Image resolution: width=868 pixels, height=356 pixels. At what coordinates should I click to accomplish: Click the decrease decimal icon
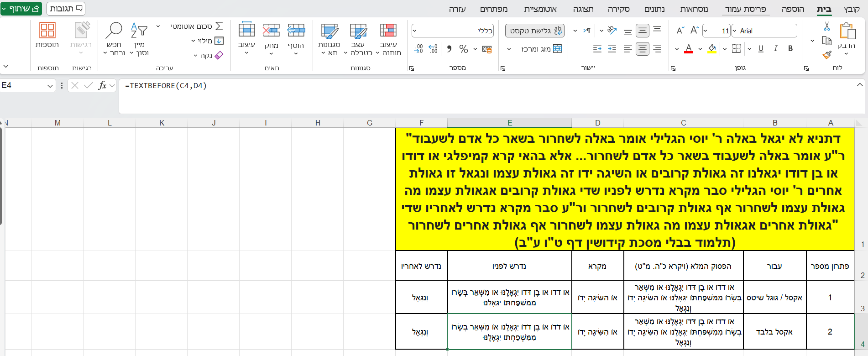[x=418, y=49]
